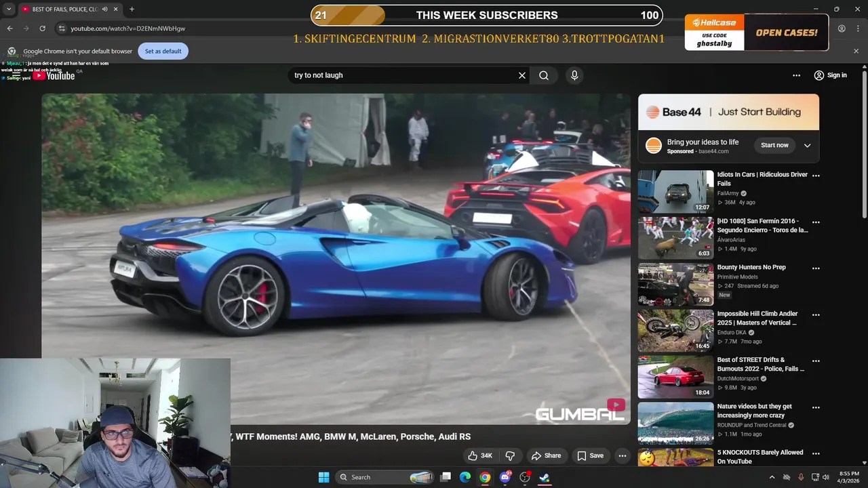Open YouTube settings three-dot menu
The height and width of the screenshot is (488, 868).
click(796, 75)
